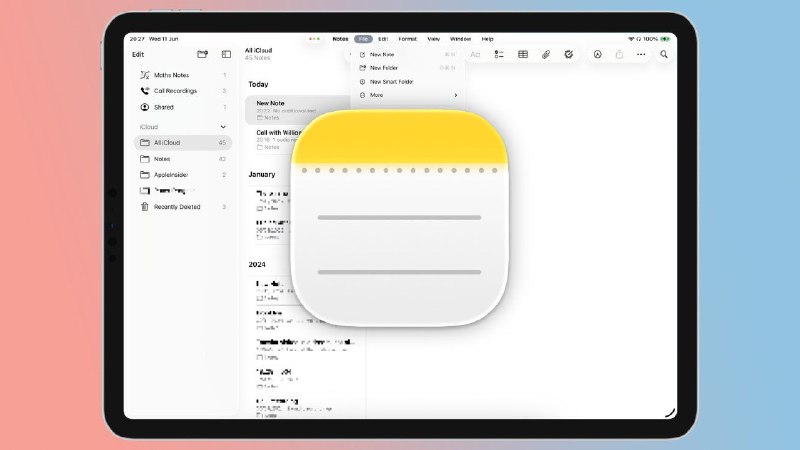Click the AppleInsider folder icon
Screen dimensions: 800x450
point(145,174)
